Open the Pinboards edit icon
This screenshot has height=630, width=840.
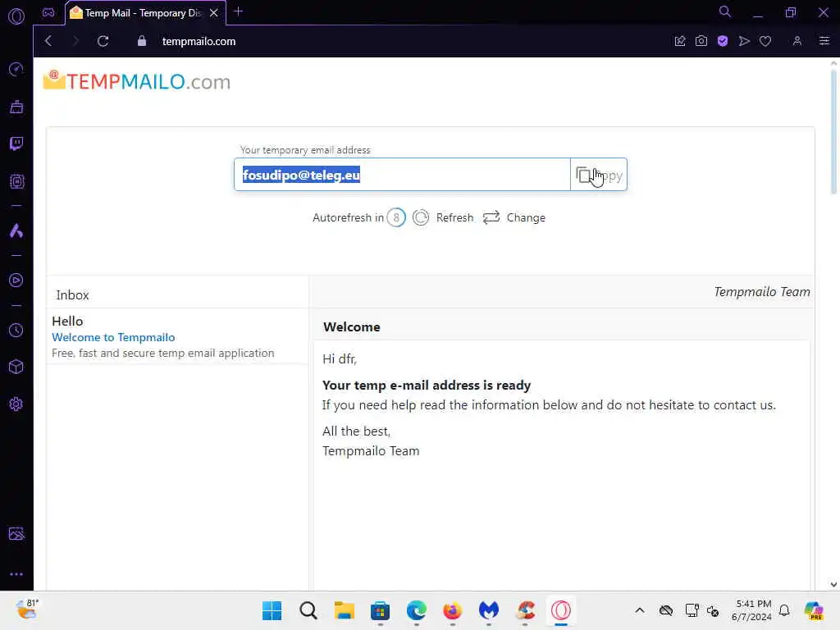pos(680,41)
